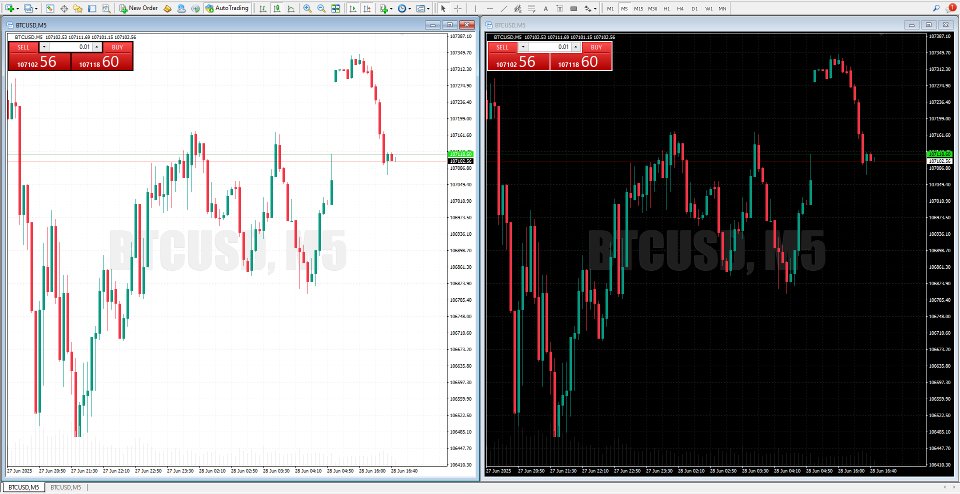The width and height of the screenshot is (960, 494).
Task: Click the blue person account icon
Action: (181, 9)
